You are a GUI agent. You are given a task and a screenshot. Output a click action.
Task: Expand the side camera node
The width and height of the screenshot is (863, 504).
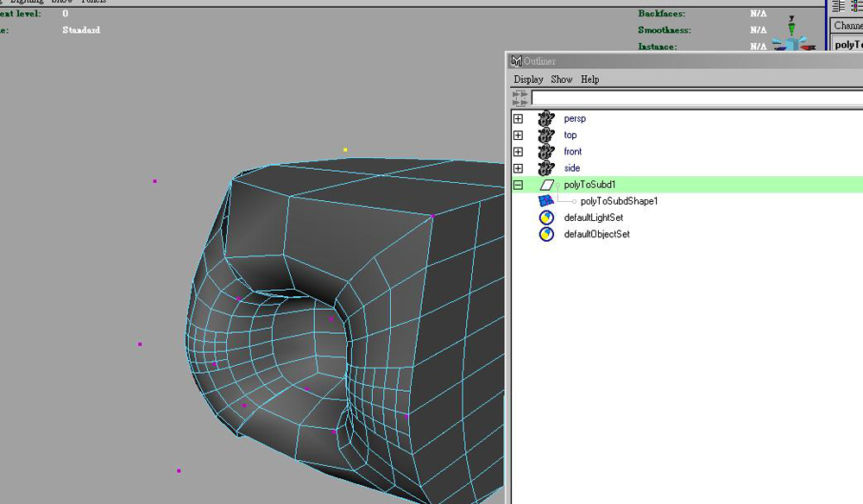518,168
